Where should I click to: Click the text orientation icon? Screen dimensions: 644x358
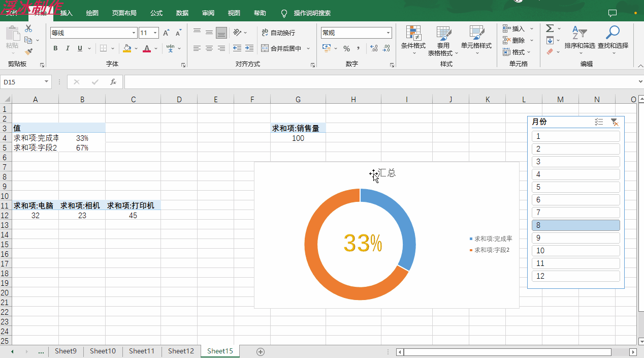click(x=237, y=33)
